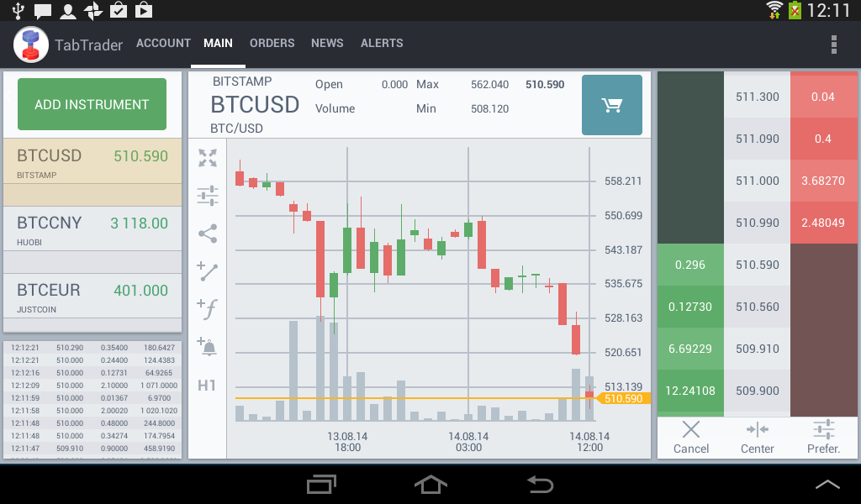Image resolution: width=861 pixels, height=504 pixels.
Task: Tap trade row at 12:12:09
Action: pos(93,386)
